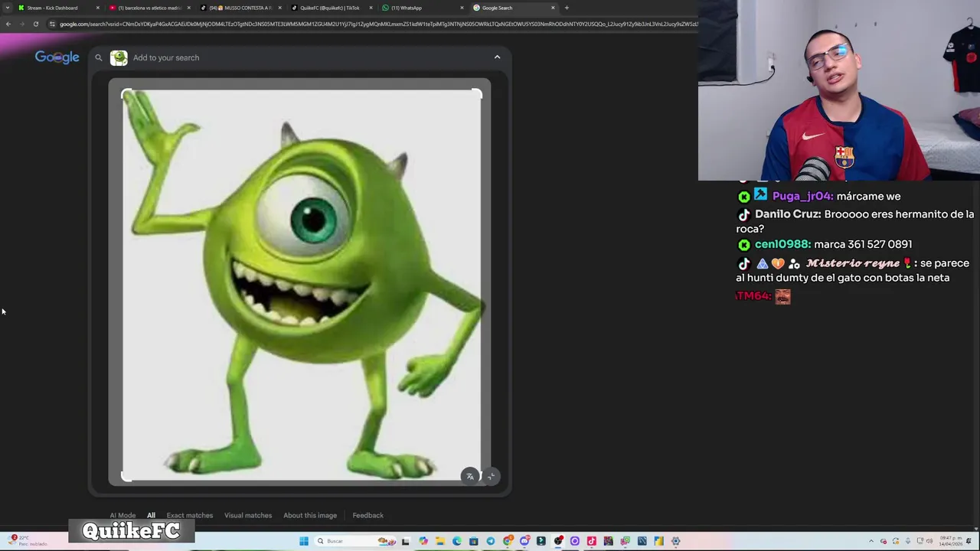
Task: Open Copilot from the taskbar
Action: [423, 541]
